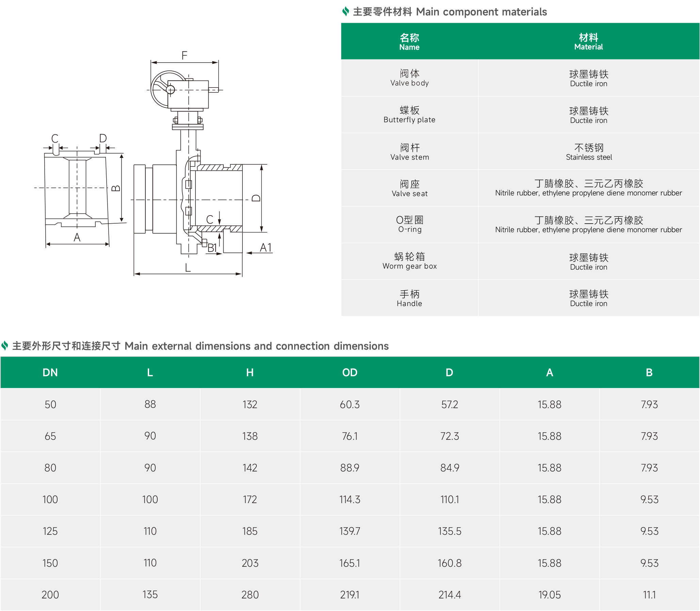Screen dimensions: 700x611
Task: Click the DN 200 cell in the dimensions table
Action: click(50, 595)
